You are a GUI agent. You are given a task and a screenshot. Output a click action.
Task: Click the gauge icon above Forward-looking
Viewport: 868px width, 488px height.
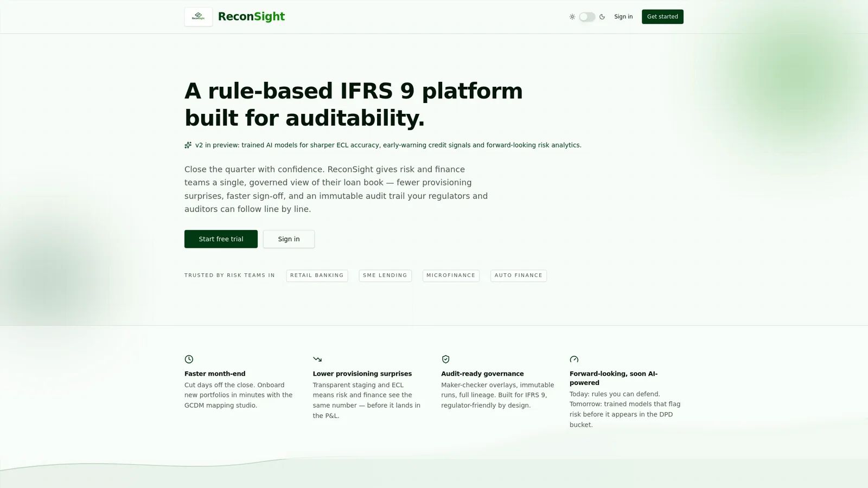click(574, 359)
